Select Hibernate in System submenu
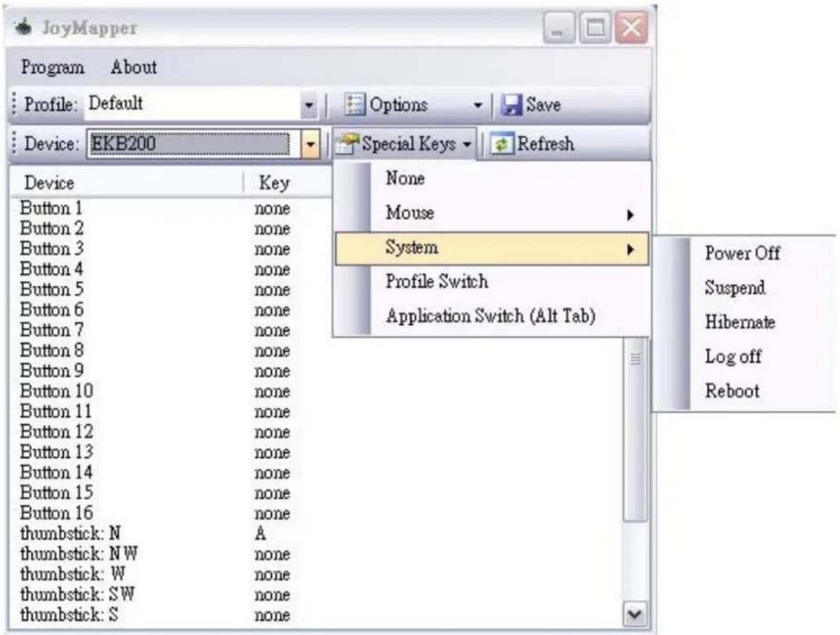Screen dimensions: 840x635 pyautogui.click(x=739, y=322)
